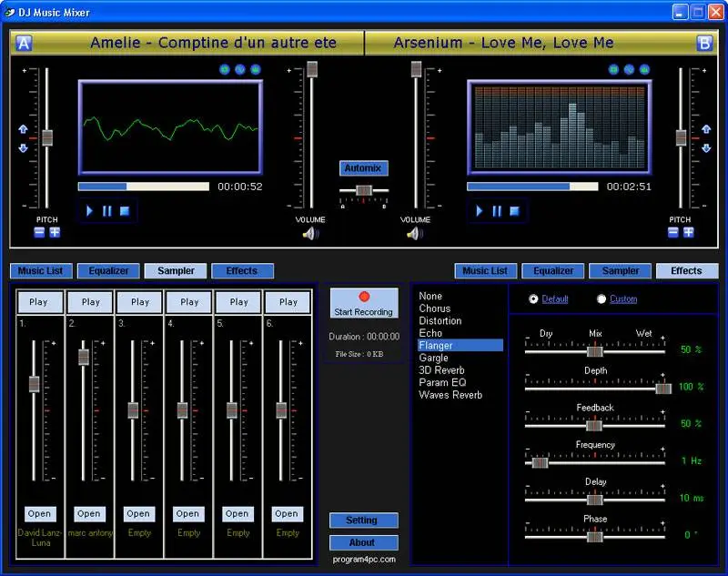This screenshot has height=576, width=728.
Task: Raise deck B pitch with up arrow
Action: (706, 129)
